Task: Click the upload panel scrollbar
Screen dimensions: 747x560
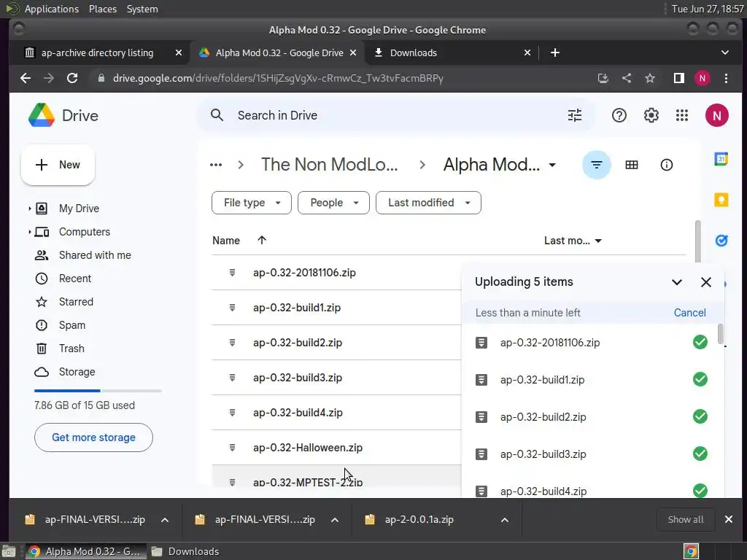Action: (720, 333)
